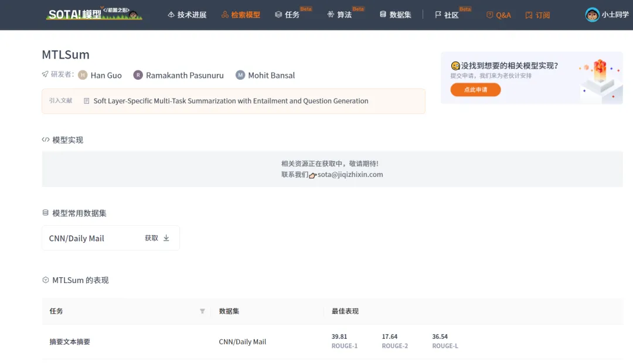
Task: Click CNN/Daily Mail in the results table
Action: (x=242, y=342)
